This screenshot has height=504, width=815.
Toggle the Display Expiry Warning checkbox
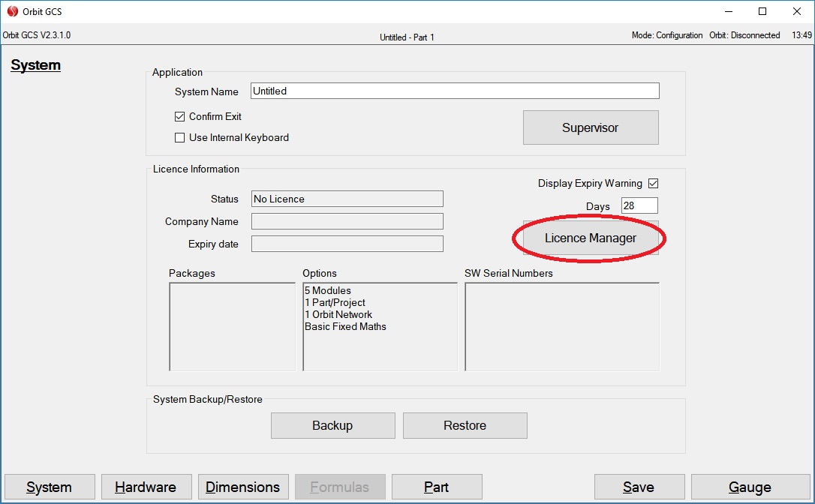653,184
